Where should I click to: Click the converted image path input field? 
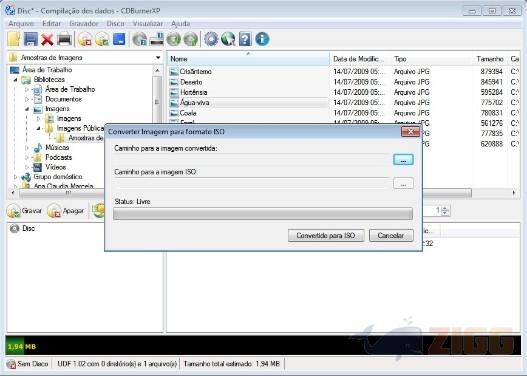pos(251,160)
